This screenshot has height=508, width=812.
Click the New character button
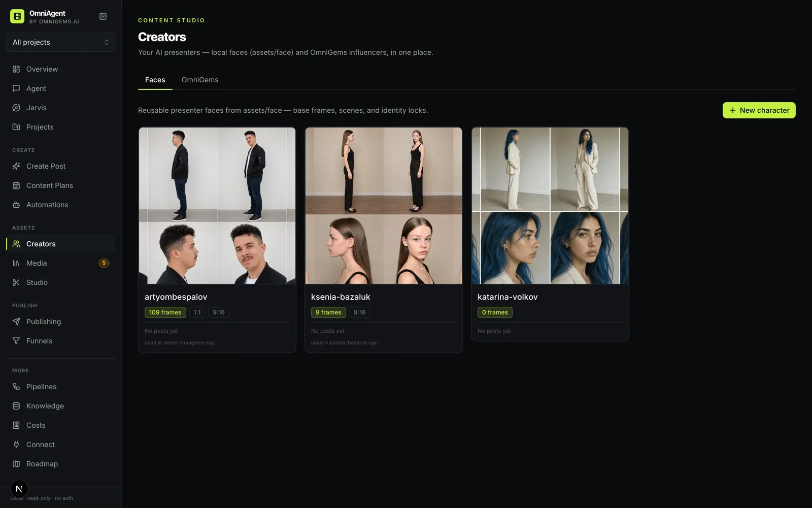759,110
